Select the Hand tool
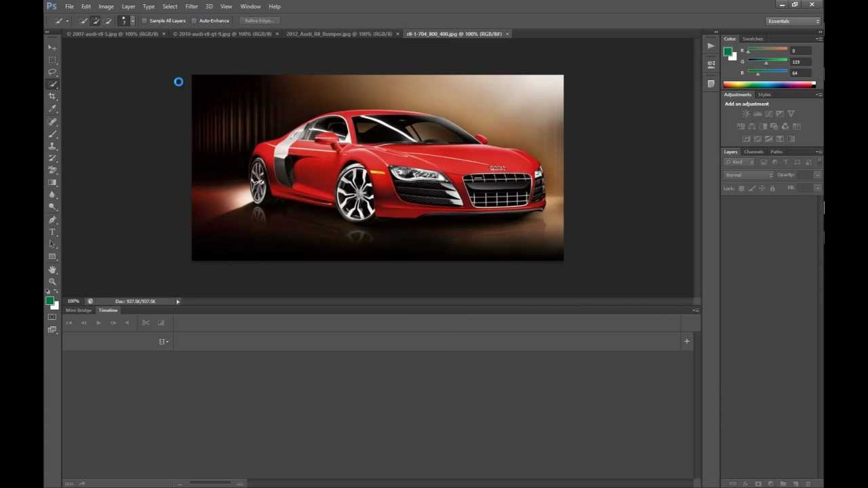The image size is (868, 488). (x=52, y=270)
